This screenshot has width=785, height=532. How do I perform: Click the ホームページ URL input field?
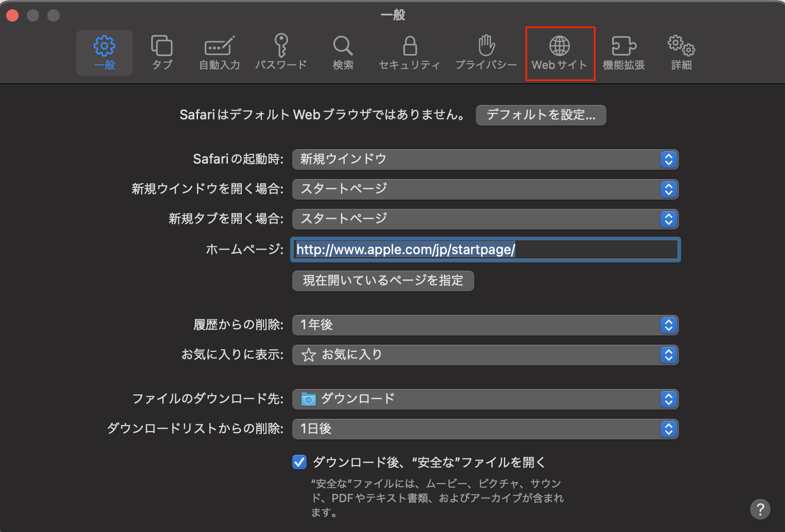coord(486,250)
